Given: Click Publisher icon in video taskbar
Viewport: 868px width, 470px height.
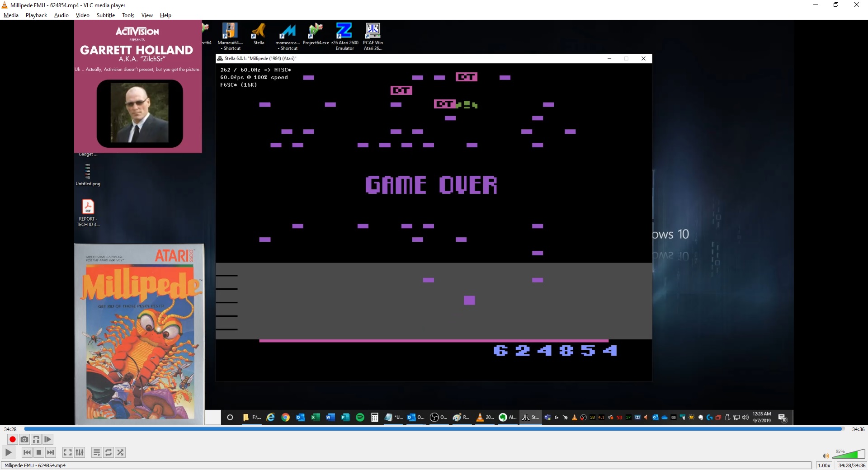Looking at the screenshot, I should pos(345,417).
